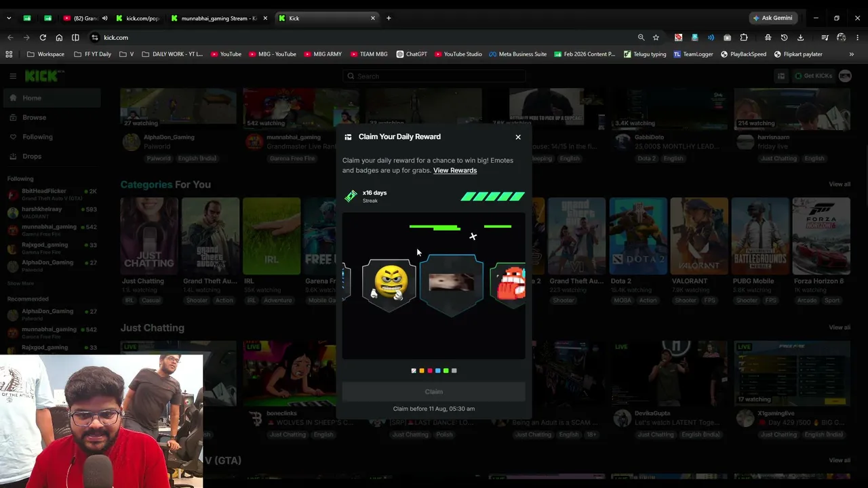Open the ChatGPT bookmark
The height and width of the screenshot is (488, 868).
click(x=412, y=54)
